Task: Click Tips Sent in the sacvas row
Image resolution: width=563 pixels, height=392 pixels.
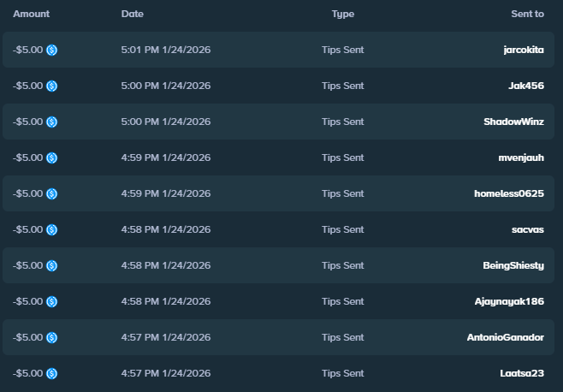Action: pyautogui.click(x=343, y=229)
